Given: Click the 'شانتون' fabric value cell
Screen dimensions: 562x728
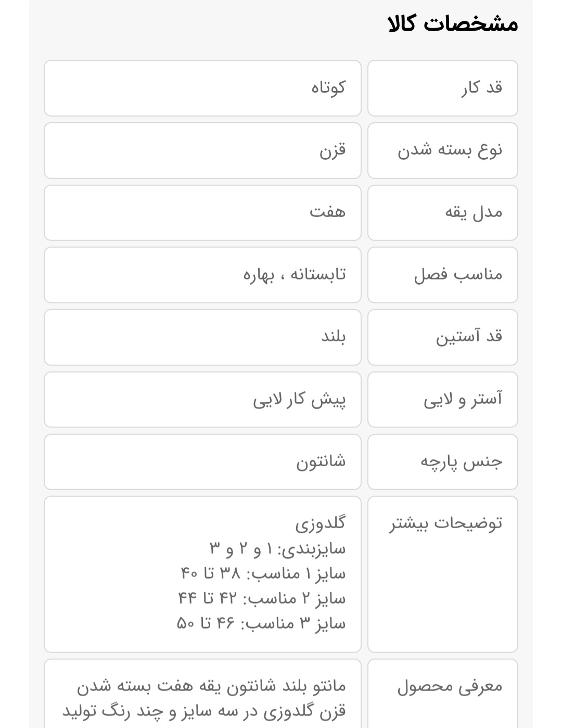Looking at the screenshot, I should (x=202, y=462).
